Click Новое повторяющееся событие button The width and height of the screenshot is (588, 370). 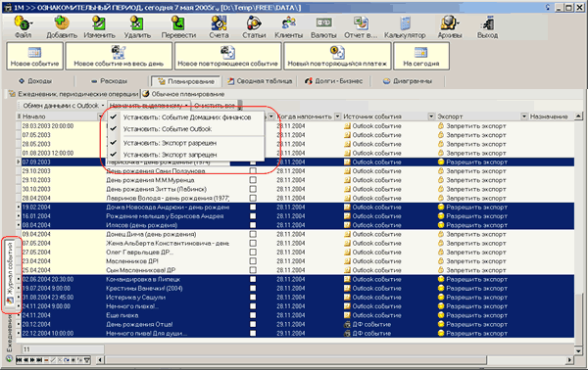(227, 56)
